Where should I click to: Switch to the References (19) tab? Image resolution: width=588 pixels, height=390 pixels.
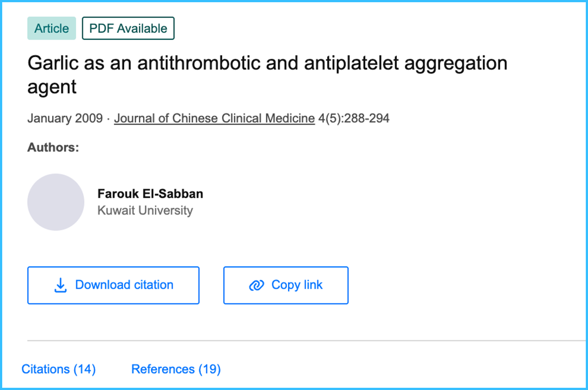click(x=176, y=369)
